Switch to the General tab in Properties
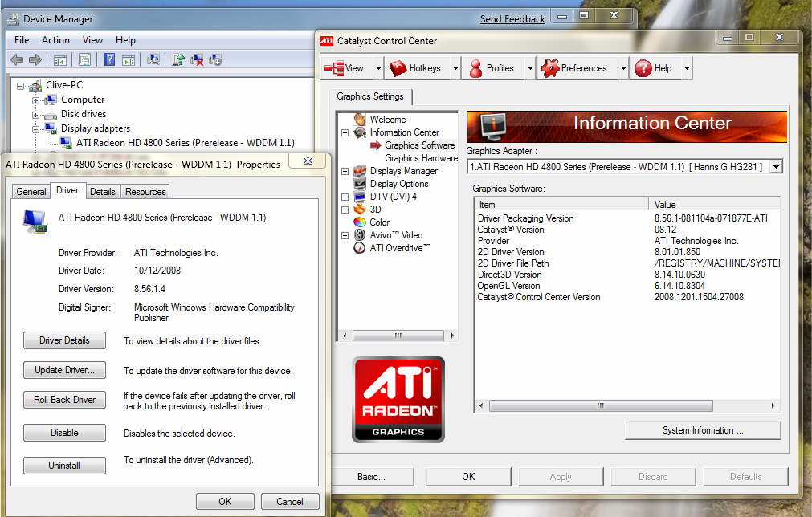812x517 pixels. (x=31, y=192)
